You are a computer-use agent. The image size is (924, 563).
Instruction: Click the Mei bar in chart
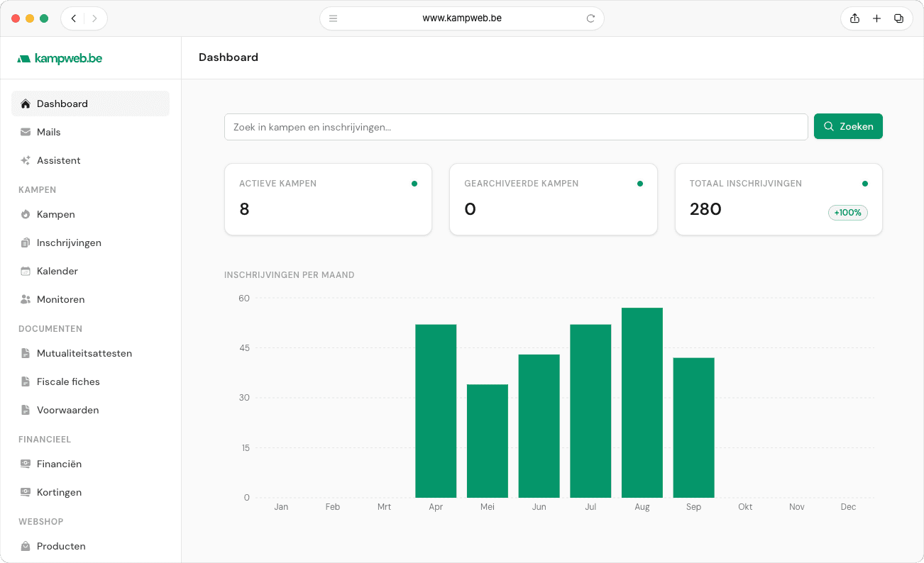[488, 441]
